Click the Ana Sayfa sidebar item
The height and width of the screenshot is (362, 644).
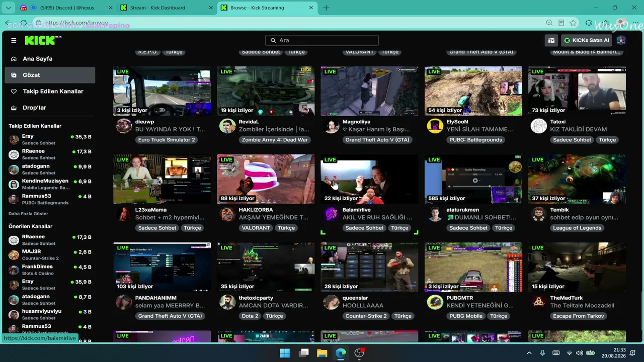click(50, 59)
